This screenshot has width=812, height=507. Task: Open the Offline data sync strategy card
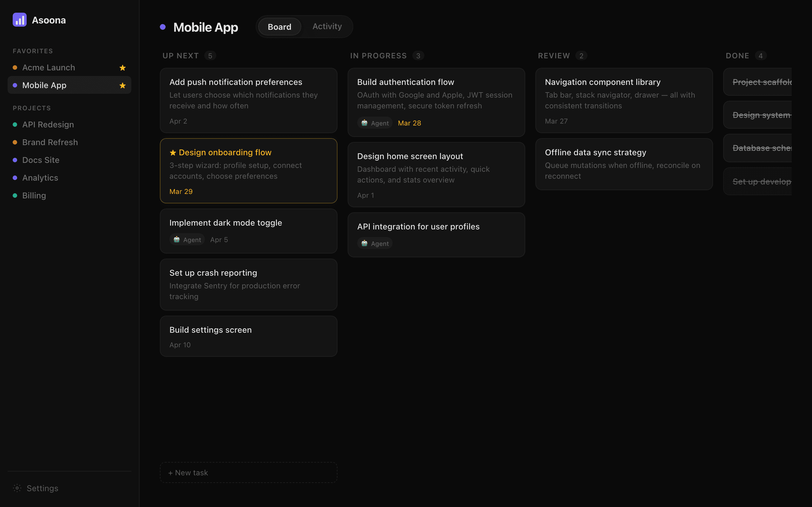(624, 164)
